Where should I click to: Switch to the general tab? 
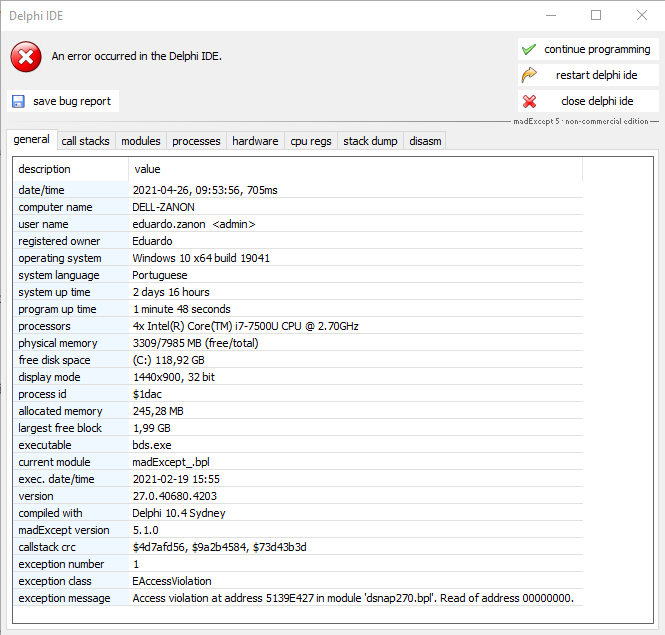tap(31, 140)
